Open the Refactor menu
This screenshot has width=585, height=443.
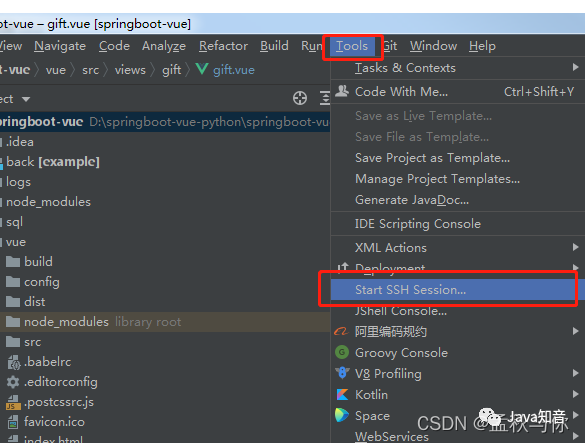pyautogui.click(x=223, y=46)
